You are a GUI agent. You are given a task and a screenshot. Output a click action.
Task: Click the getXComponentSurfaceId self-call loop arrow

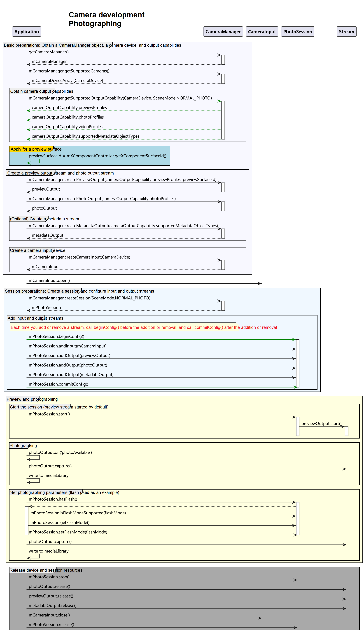(x=33, y=161)
